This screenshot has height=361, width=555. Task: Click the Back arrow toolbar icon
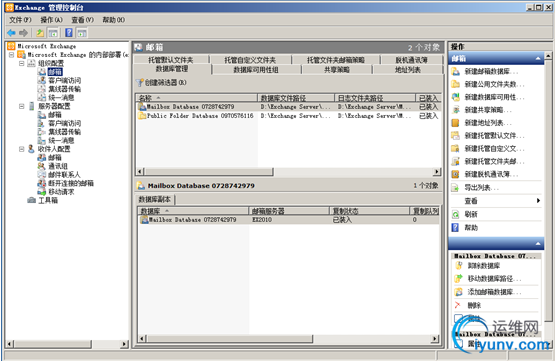tap(11, 33)
